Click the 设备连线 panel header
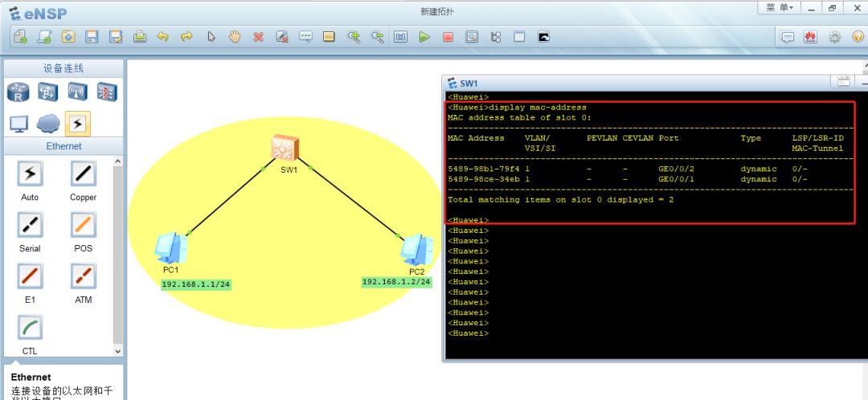 [63, 68]
